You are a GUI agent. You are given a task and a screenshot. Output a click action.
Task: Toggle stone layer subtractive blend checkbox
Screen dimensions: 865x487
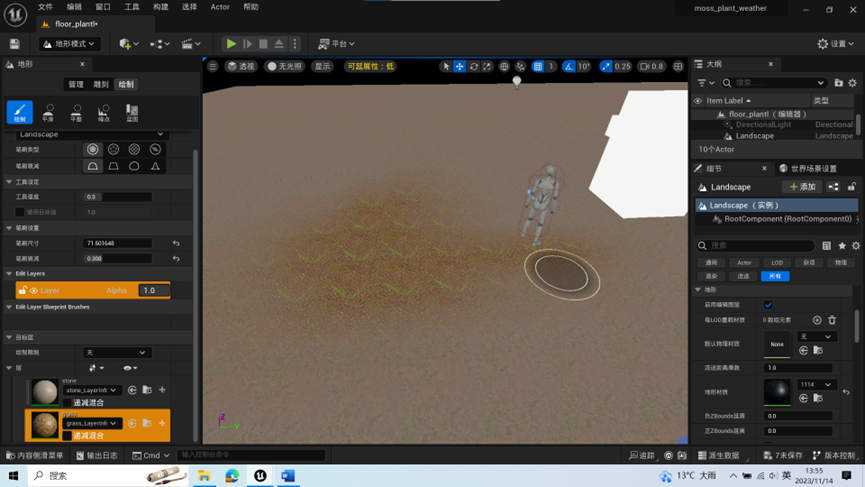click(x=67, y=403)
